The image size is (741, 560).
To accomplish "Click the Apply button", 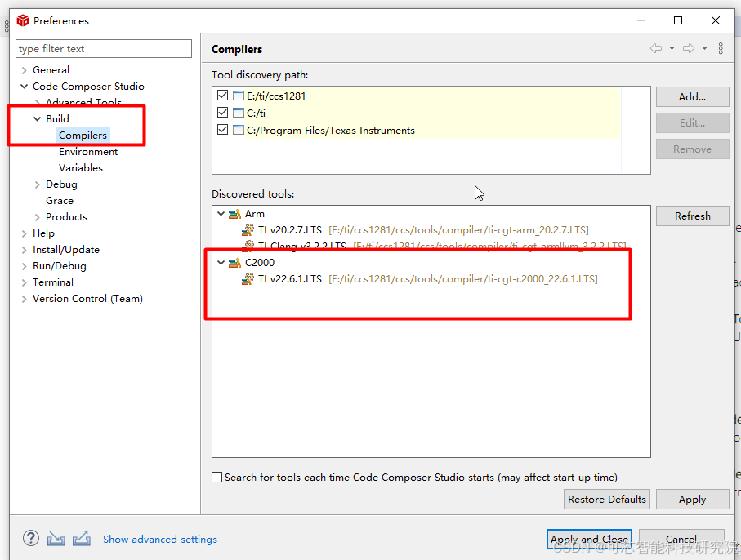I will tap(692, 499).
